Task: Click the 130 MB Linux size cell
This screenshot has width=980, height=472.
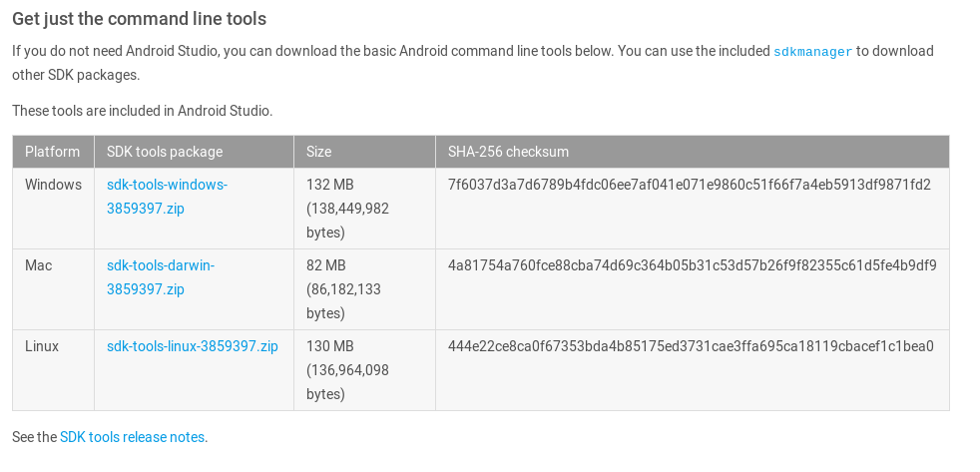Action: click(330, 346)
